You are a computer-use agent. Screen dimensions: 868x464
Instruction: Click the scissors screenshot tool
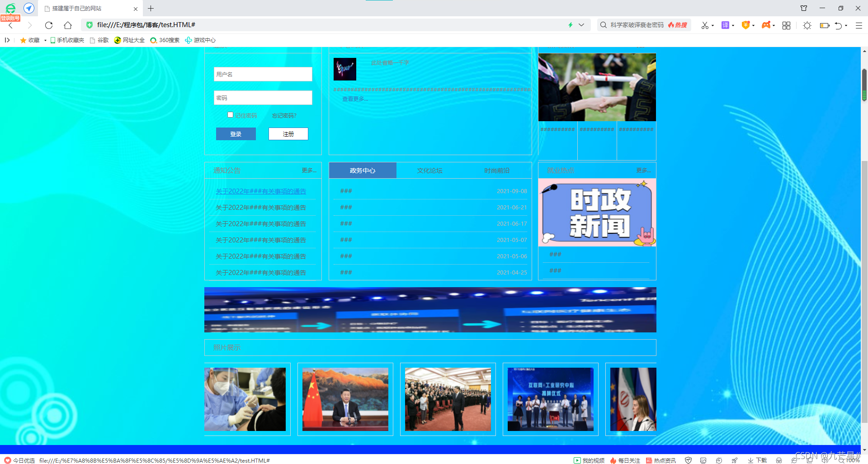705,25
